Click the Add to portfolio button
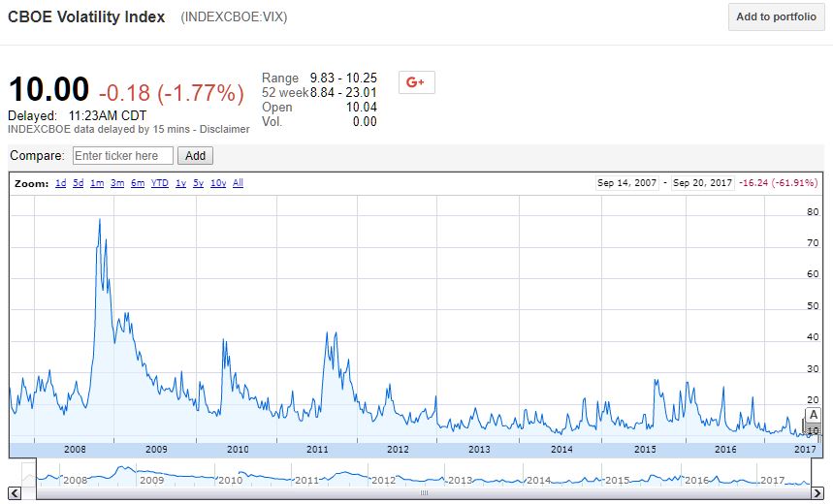 (x=776, y=17)
